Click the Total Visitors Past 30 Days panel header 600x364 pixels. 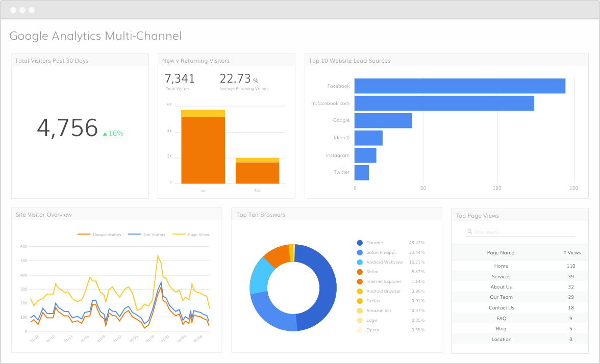(51, 61)
